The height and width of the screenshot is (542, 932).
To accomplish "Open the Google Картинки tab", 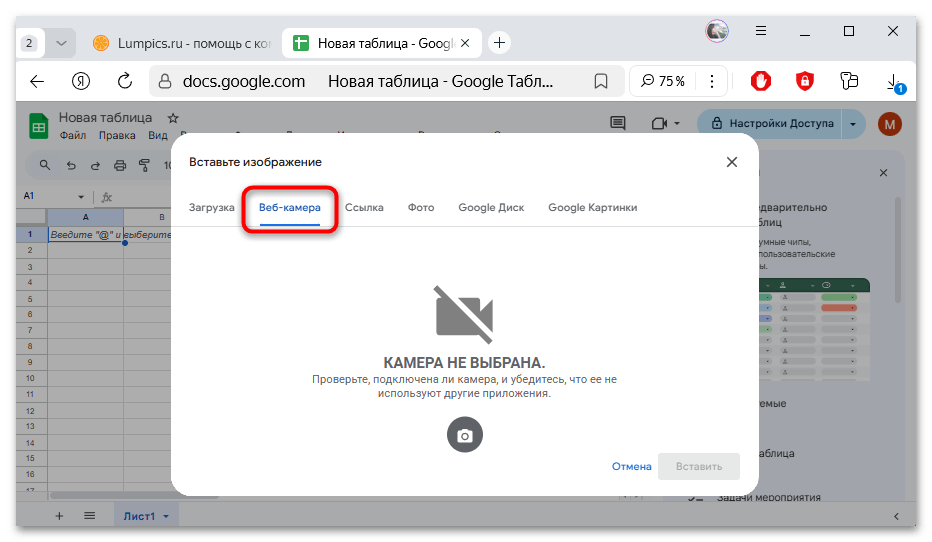I will coord(592,207).
